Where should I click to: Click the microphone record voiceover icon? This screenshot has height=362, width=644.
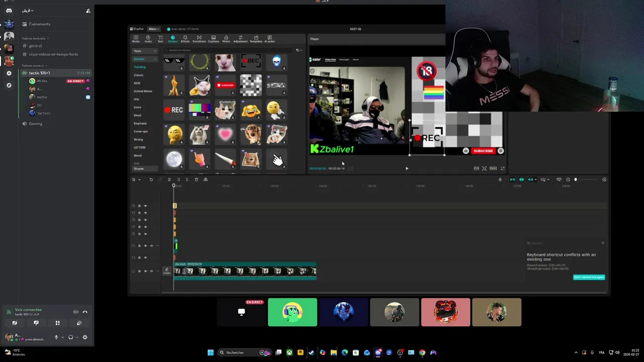click(500, 179)
